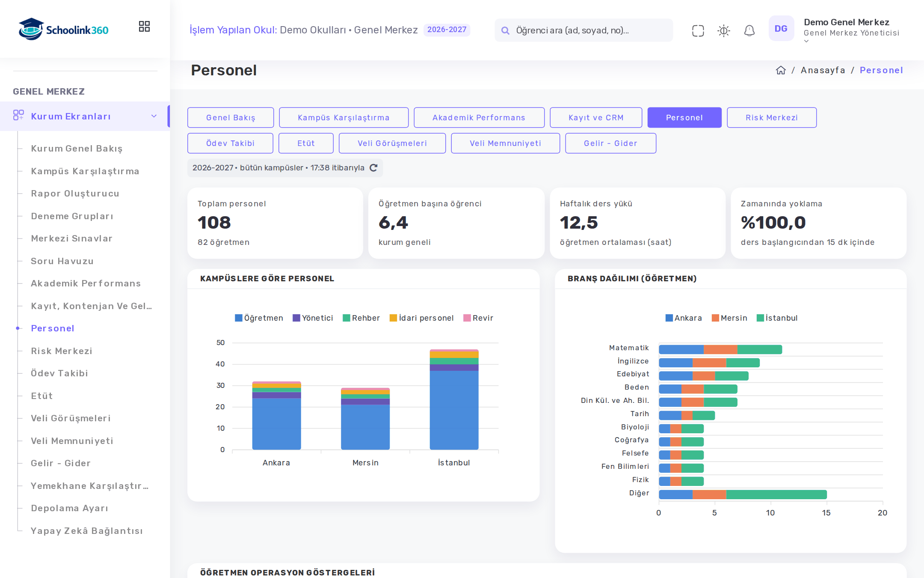The height and width of the screenshot is (578, 924).
Task: Collapse the Kurum Ekranları chevron
Action: 154,116
